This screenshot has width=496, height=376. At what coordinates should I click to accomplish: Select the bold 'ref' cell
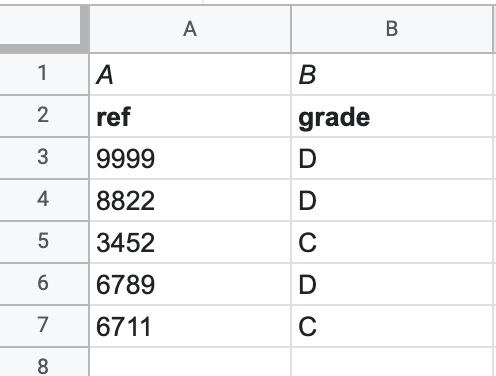click(190, 116)
